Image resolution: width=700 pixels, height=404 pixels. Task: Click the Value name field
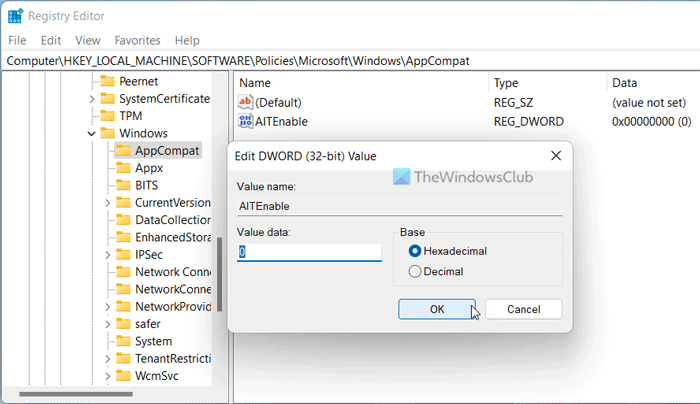[400, 206]
